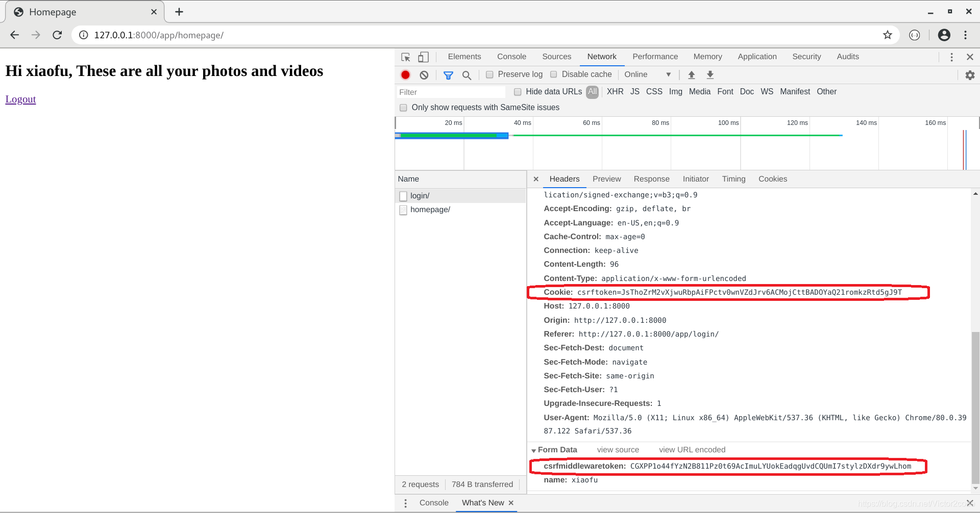980x513 pixels.
Task: Open the Audits panel
Action: [848, 57]
